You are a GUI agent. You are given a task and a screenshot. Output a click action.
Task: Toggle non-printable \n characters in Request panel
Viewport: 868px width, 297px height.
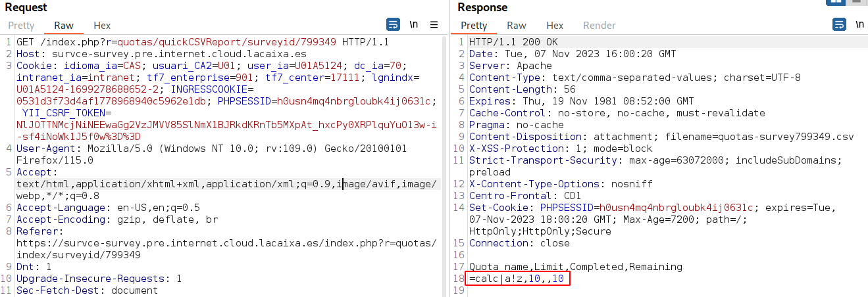point(414,25)
